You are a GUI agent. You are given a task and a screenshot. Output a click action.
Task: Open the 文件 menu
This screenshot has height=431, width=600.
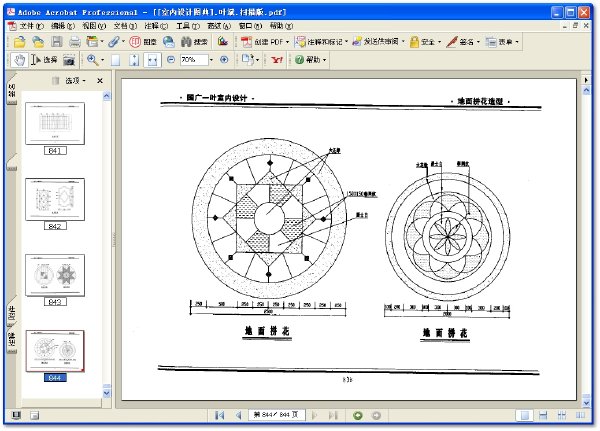tap(31, 26)
